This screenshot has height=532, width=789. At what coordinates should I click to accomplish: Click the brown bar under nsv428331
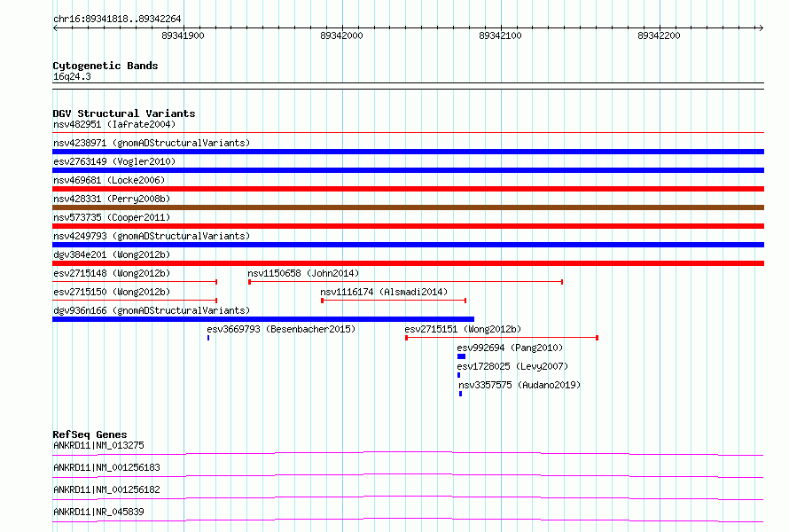pos(408,207)
